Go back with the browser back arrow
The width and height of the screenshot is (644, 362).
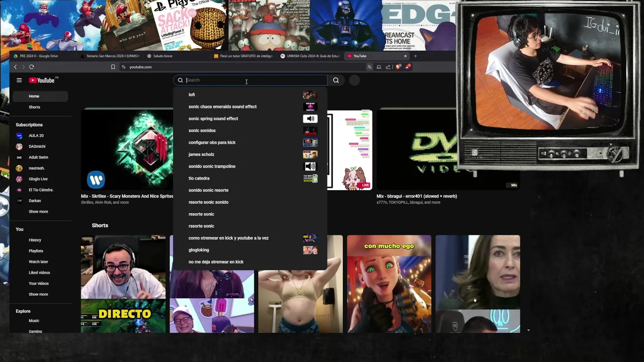click(x=15, y=67)
